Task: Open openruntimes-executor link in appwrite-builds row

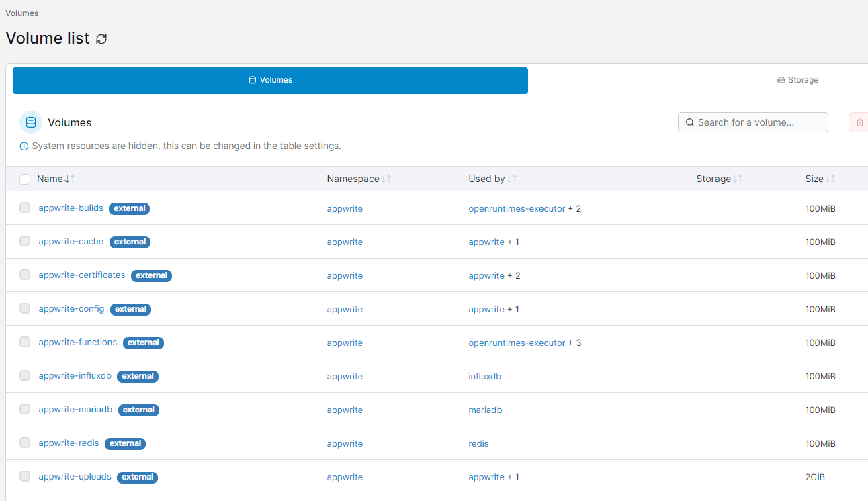Action: click(517, 209)
